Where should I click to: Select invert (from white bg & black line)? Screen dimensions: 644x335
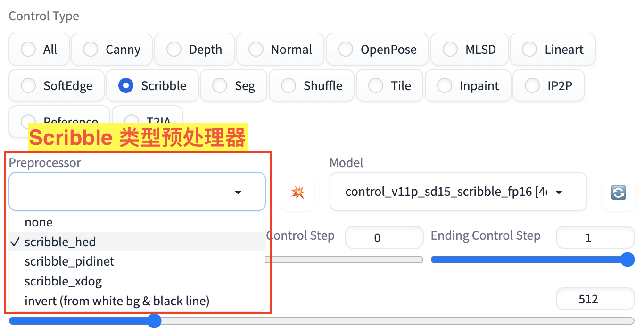[117, 301]
